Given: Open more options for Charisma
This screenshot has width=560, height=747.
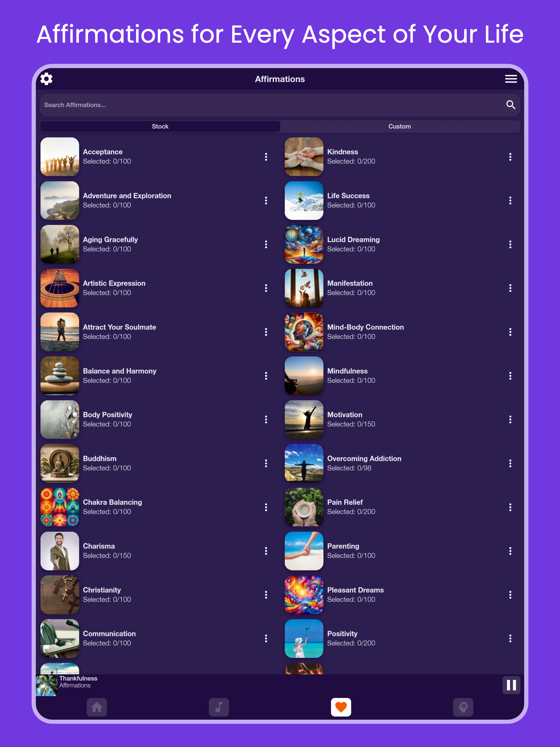Looking at the screenshot, I should coord(266,551).
